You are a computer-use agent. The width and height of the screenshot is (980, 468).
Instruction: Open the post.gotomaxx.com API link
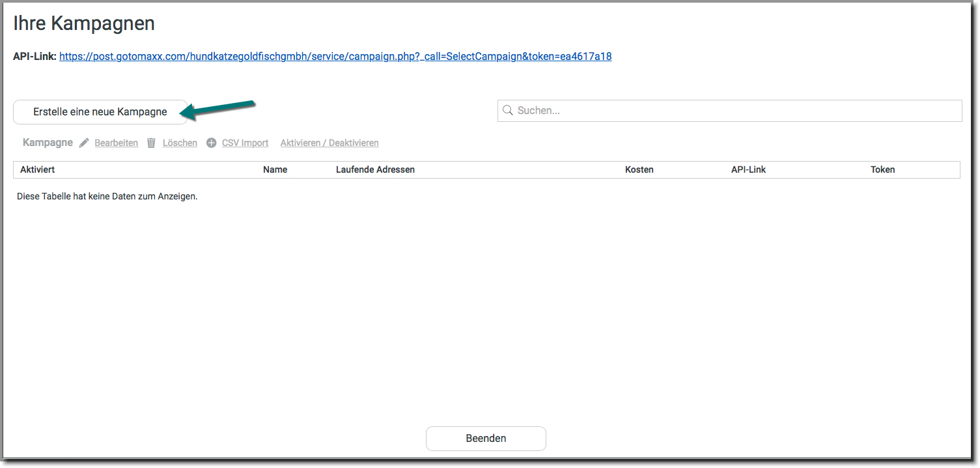pyautogui.click(x=335, y=56)
